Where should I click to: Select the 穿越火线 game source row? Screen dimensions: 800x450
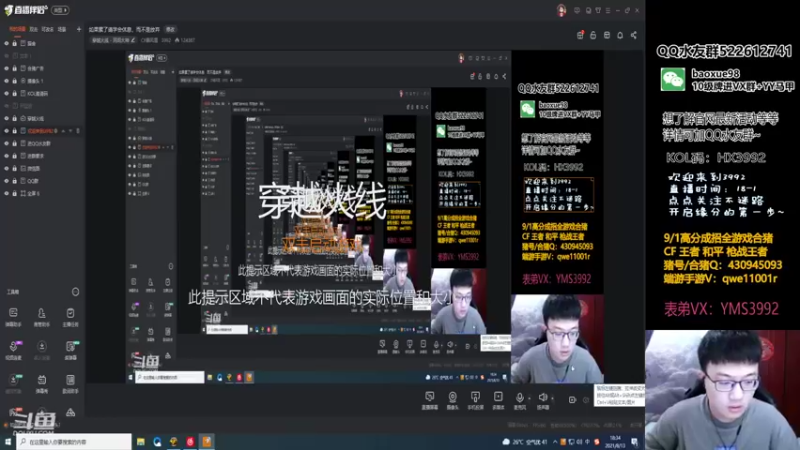[x=42, y=118]
